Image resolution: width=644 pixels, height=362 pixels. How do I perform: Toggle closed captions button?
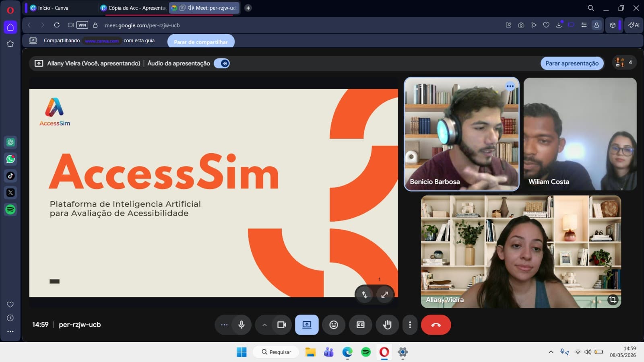click(361, 325)
